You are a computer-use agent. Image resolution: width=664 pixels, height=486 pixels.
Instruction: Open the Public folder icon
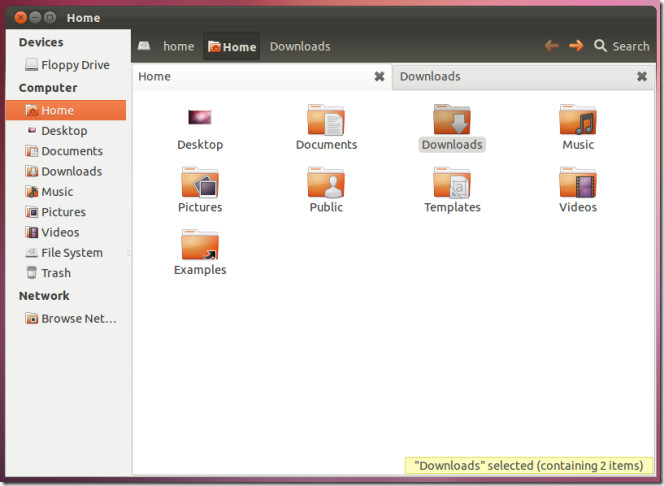click(x=326, y=182)
